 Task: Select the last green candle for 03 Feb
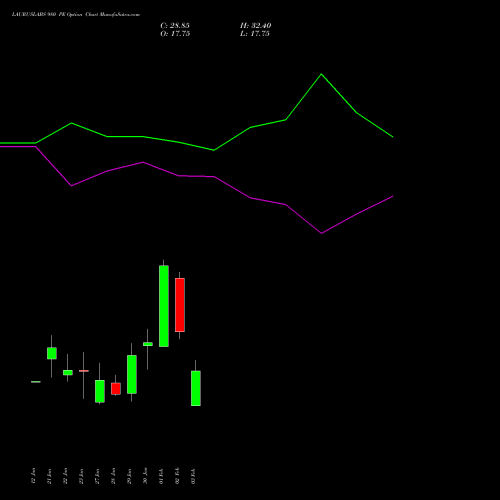click(196, 388)
